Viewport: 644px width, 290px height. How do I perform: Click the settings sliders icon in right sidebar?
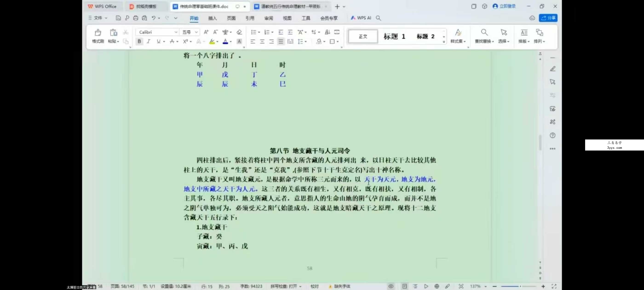(552, 95)
